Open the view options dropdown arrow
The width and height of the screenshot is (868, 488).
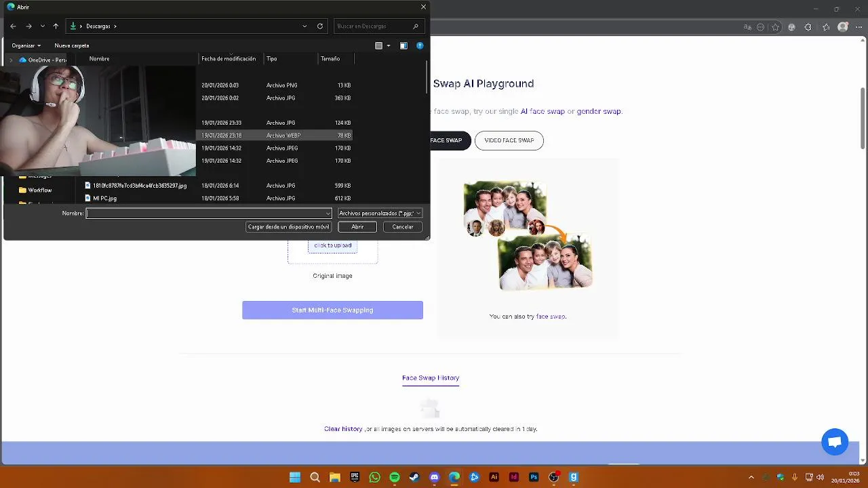coord(389,45)
